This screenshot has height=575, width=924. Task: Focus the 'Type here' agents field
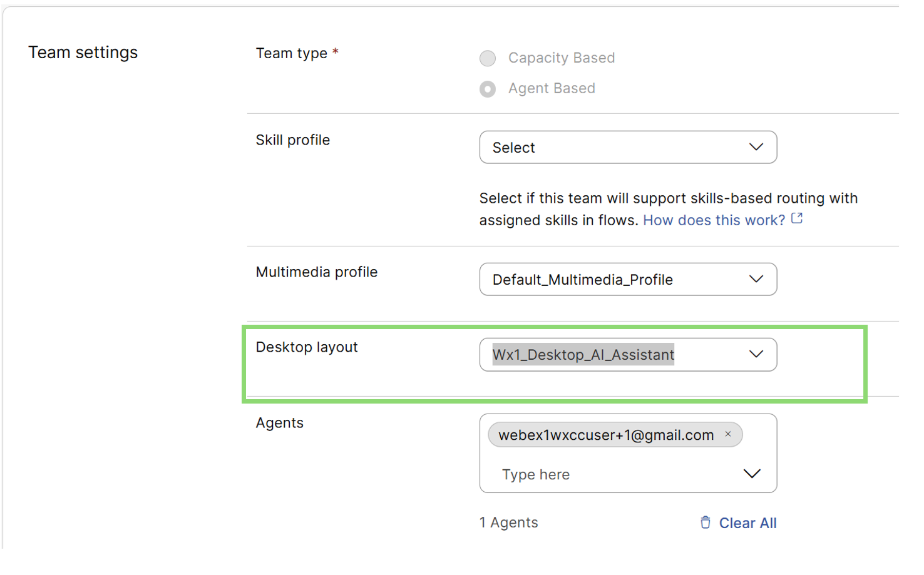[613, 474]
